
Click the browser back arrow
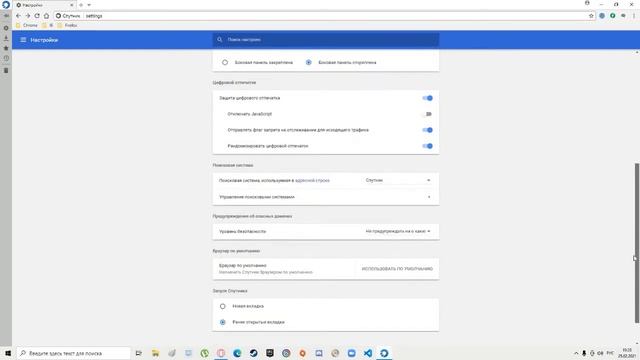point(18,16)
